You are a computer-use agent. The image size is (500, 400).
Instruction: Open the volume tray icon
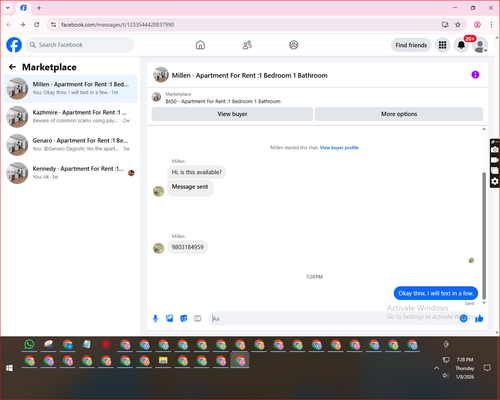(446, 376)
